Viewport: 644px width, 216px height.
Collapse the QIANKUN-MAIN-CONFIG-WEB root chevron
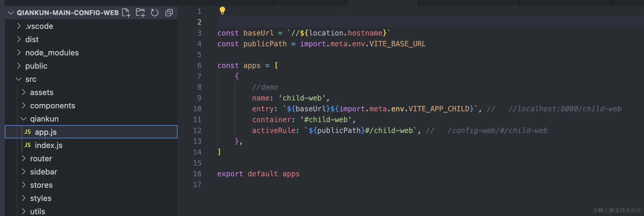[11, 13]
